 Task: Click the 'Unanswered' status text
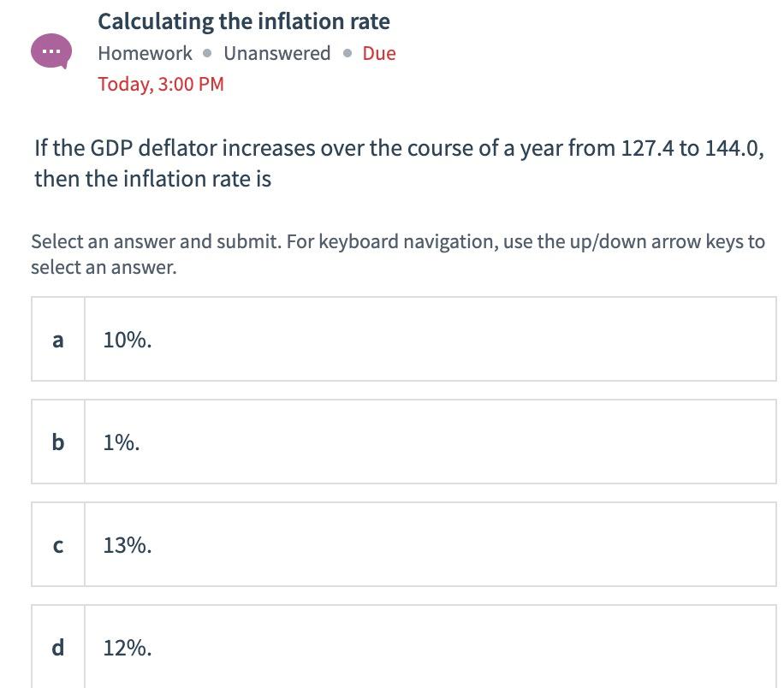click(x=276, y=53)
